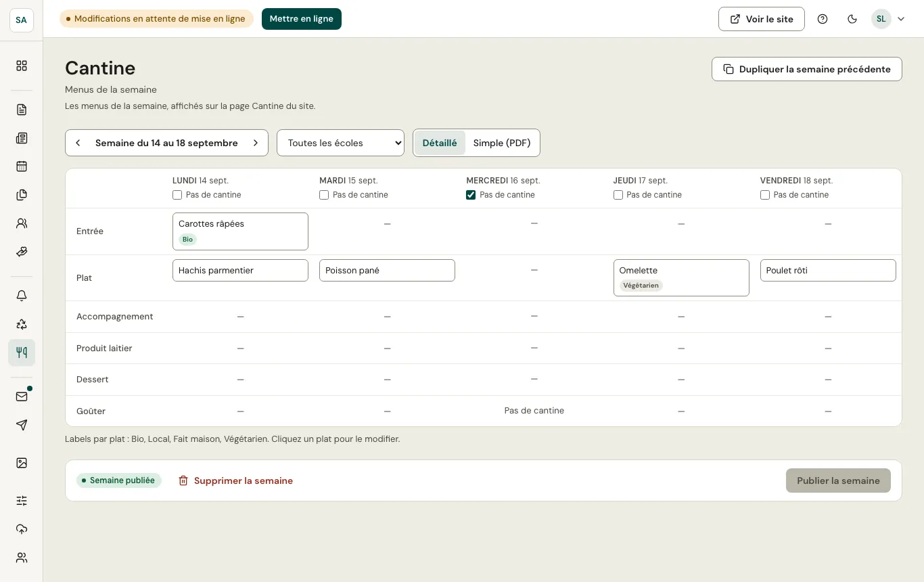Edit the Poisson pané dish cell
The width and height of the screenshot is (924, 582).
pyautogui.click(x=387, y=270)
